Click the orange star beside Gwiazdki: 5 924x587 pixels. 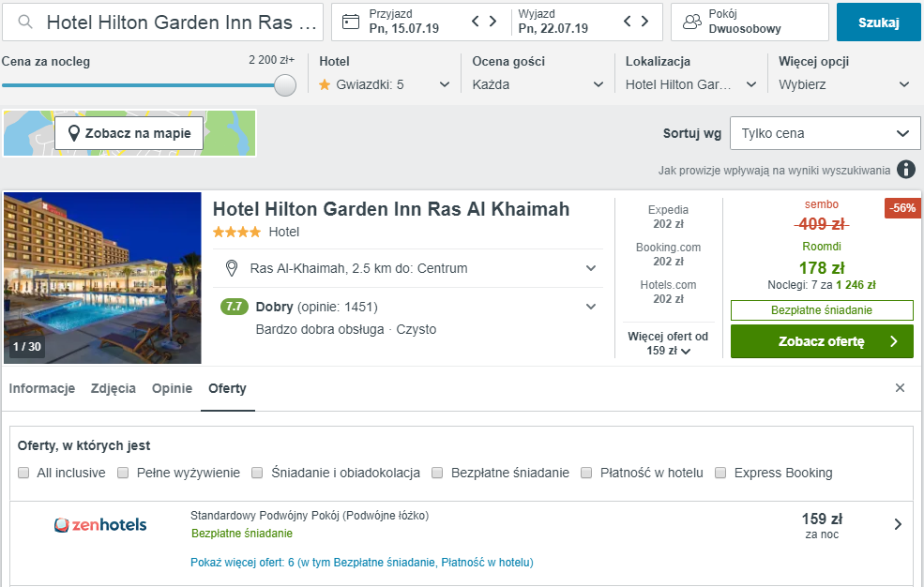click(x=325, y=84)
